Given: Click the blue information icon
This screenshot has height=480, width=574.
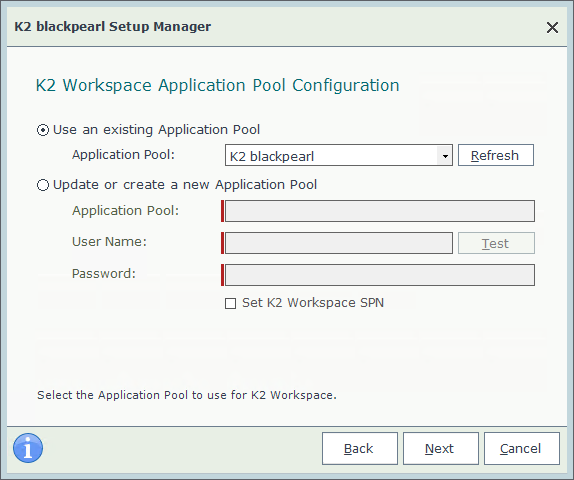Looking at the screenshot, I should point(28,448).
